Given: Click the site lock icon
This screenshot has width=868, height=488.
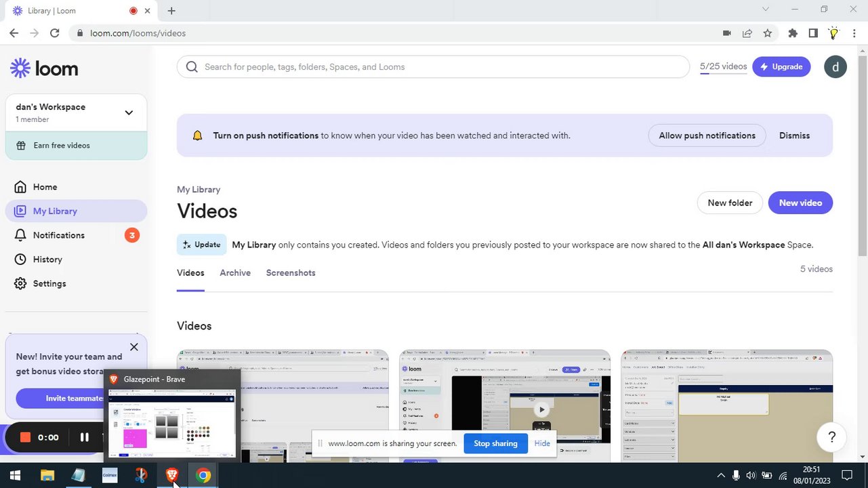Looking at the screenshot, I should pyautogui.click(x=80, y=33).
